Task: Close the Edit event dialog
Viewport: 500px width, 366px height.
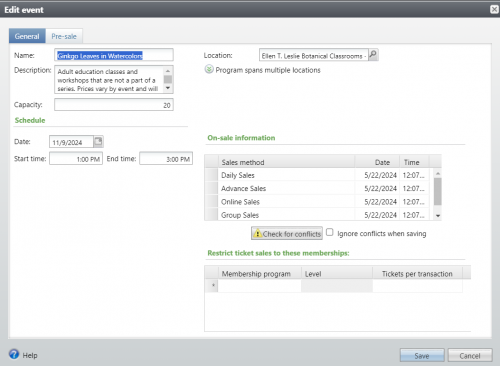Action: (495, 9)
